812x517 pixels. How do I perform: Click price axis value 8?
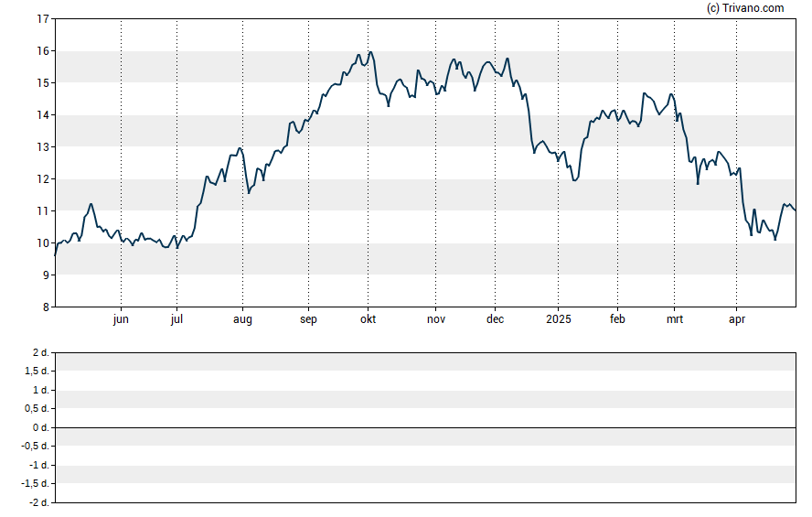point(46,307)
